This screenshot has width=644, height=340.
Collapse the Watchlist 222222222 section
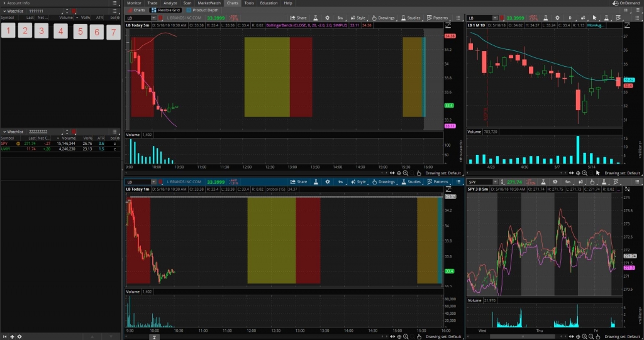pyautogui.click(x=4, y=132)
